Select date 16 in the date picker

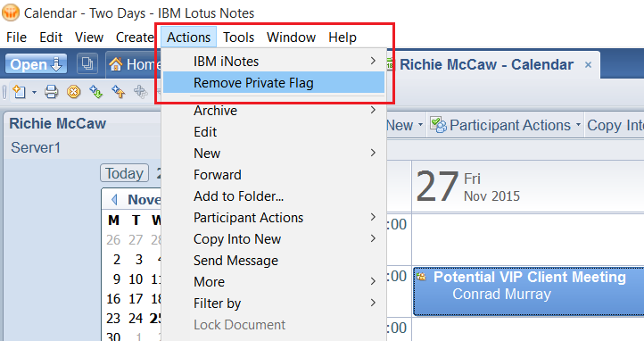point(113,299)
